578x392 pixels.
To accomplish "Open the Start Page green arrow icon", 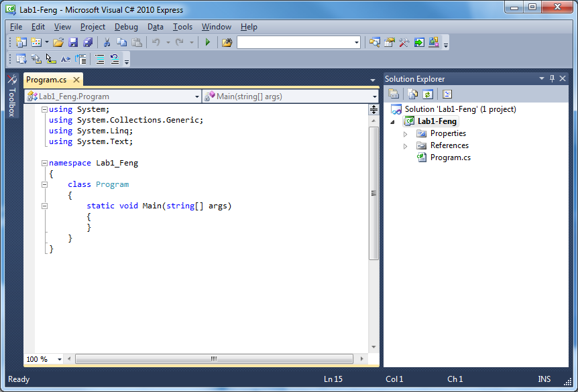I will coord(419,42).
